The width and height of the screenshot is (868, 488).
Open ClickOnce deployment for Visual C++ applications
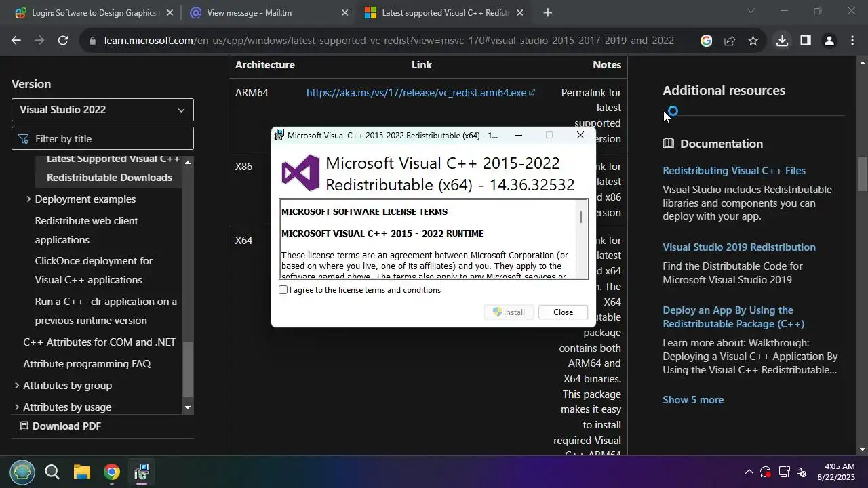(x=94, y=270)
